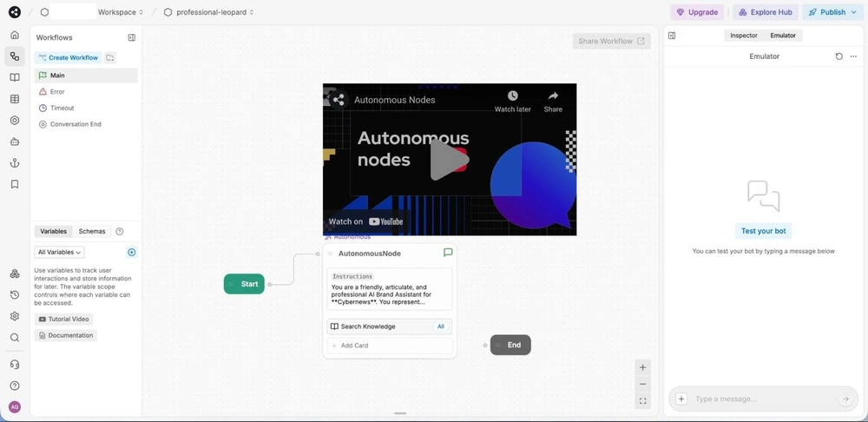The width and height of the screenshot is (868, 422).
Task: Change Search Knowledge scope 'All'
Action: click(x=441, y=326)
